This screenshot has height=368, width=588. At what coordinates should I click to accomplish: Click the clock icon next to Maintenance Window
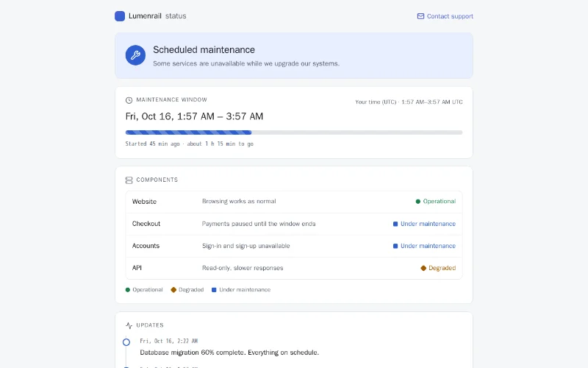coord(129,100)
